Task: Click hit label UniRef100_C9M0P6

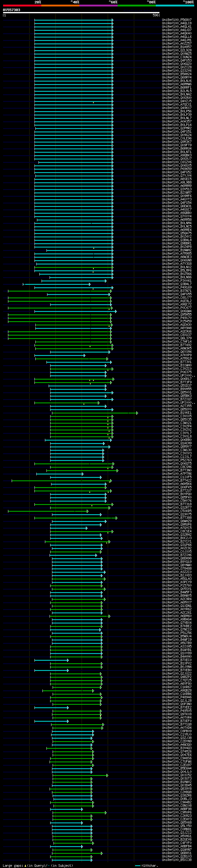Action: point(177,812)
